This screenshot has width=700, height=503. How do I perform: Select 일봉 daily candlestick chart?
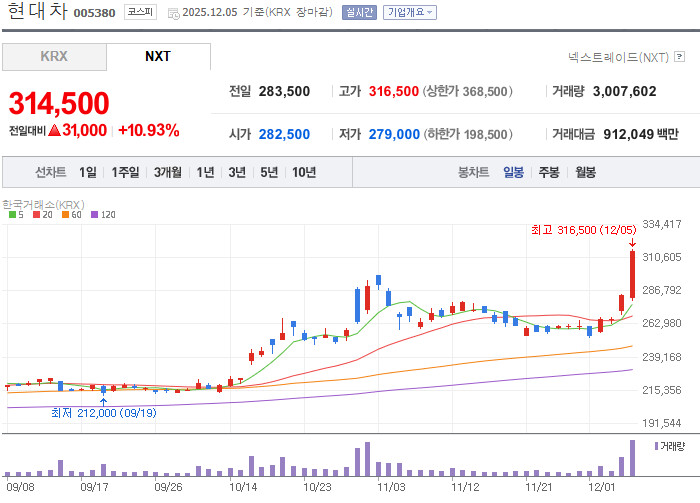514,172
